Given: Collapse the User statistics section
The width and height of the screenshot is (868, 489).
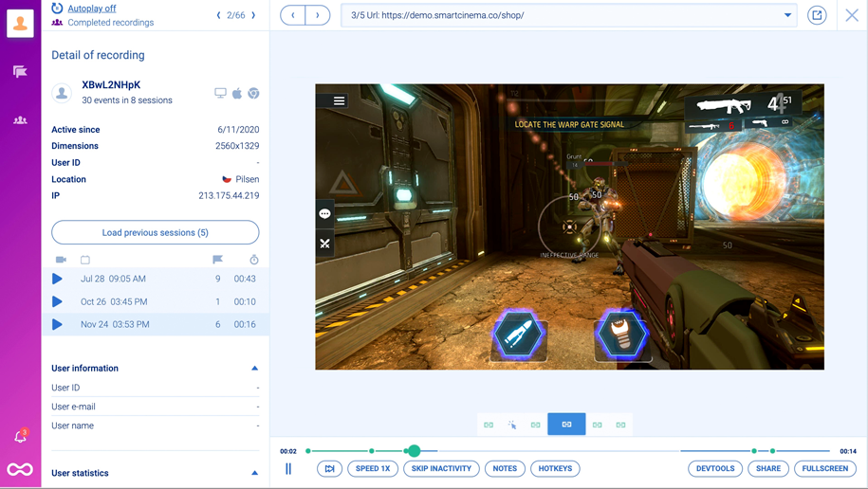Looking at the screenshot, I should [x=254, y=473].
